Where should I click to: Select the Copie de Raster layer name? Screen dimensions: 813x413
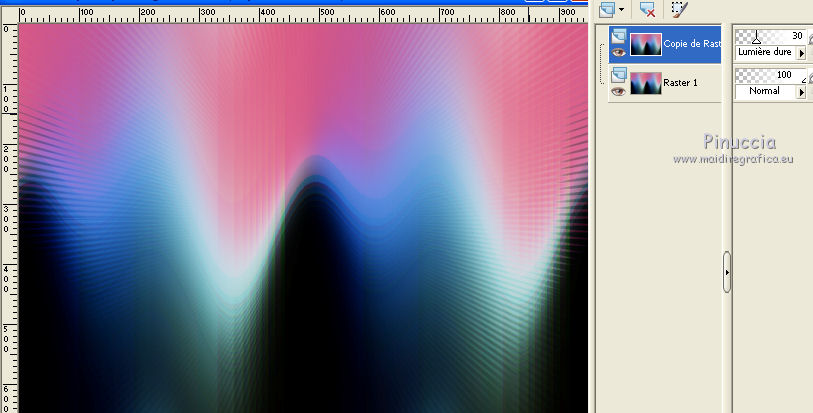point(692,44)
